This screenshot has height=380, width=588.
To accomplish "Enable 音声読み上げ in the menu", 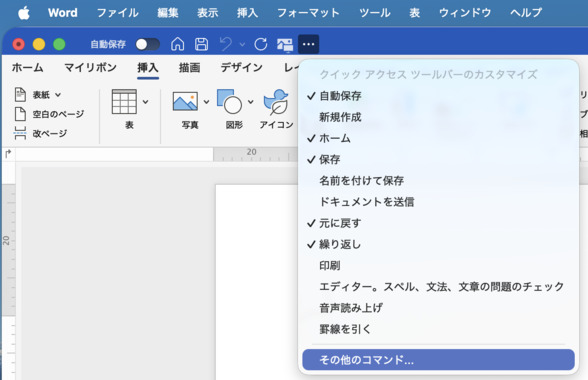I will (438, 308).
